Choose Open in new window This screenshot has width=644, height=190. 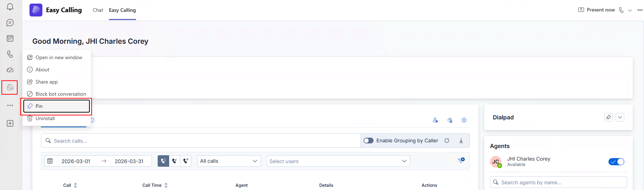click(56, 57)
